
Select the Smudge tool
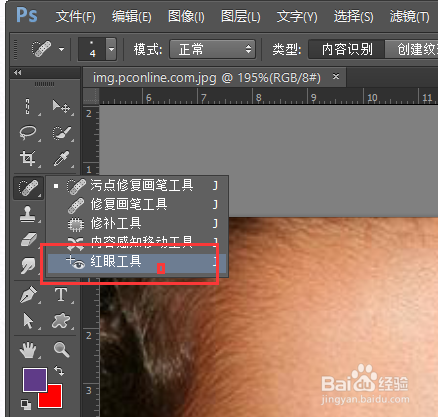click(x=28, y=265)
